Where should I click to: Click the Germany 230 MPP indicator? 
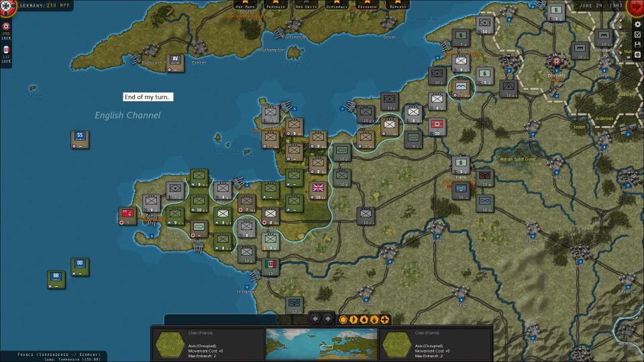45,5
